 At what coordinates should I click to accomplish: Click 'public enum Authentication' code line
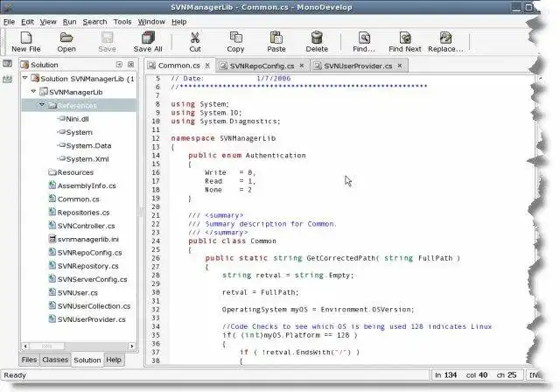point(247,155)
